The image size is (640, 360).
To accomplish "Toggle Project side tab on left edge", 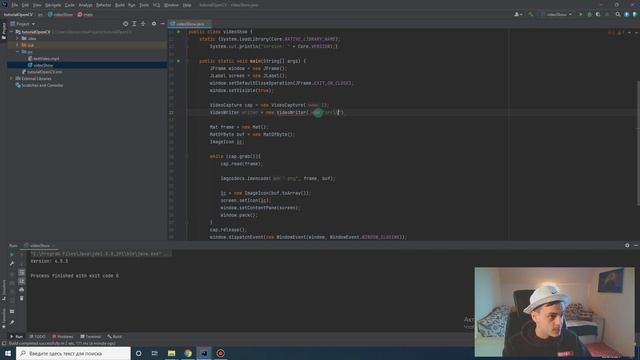I will coord(4,31).
